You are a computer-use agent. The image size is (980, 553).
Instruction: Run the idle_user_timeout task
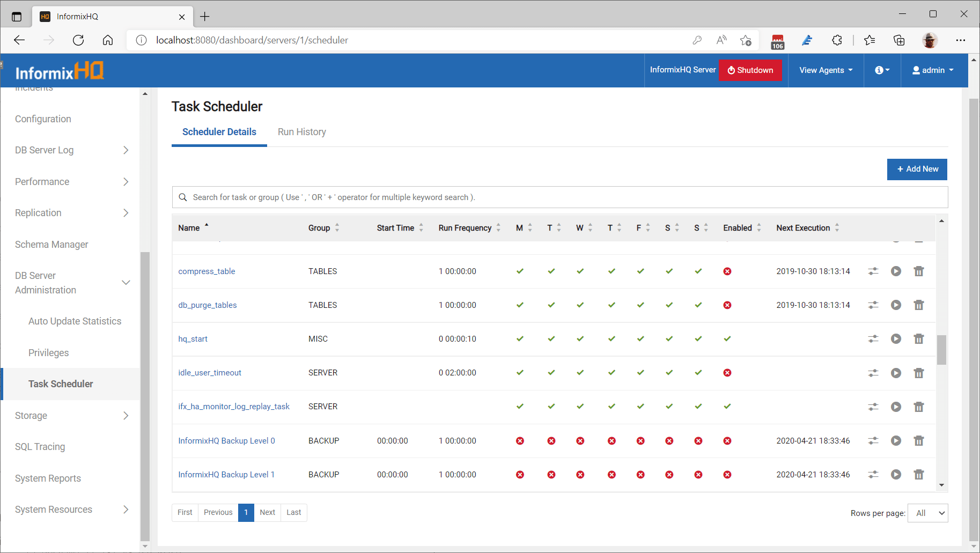[896, 373]
